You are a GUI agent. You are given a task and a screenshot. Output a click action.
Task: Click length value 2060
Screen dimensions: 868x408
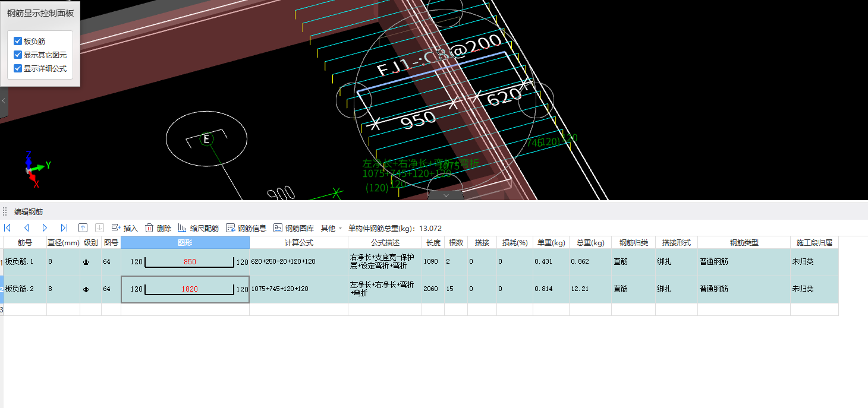point(433,289)
